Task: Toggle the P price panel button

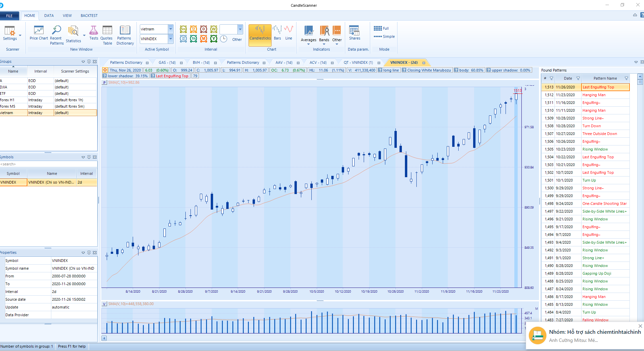Action: point(104,83)
